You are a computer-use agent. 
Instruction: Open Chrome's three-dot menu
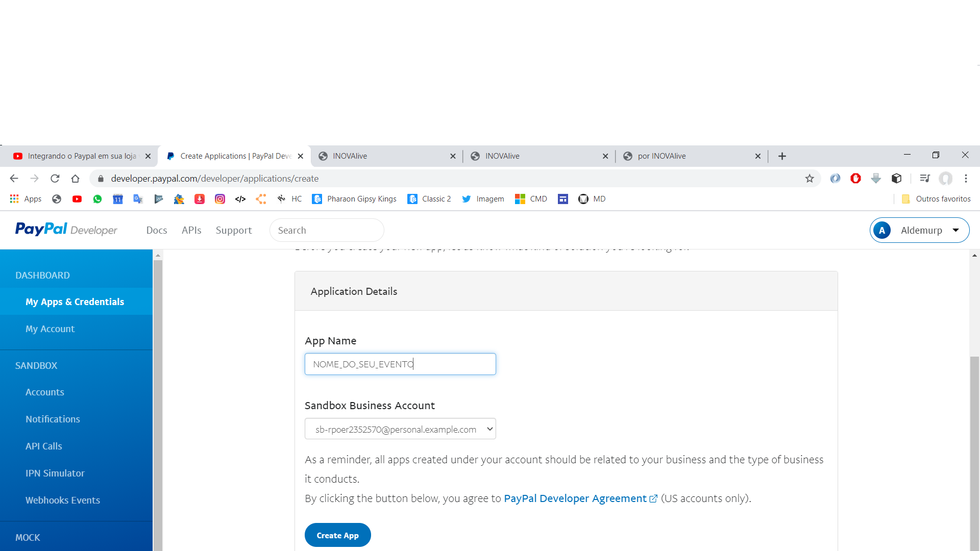[966, 179]
